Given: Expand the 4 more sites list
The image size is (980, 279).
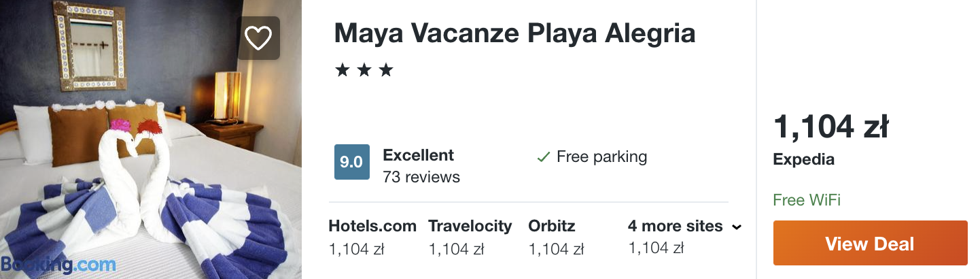Looking at the screenshot, I should click(675, 227).
